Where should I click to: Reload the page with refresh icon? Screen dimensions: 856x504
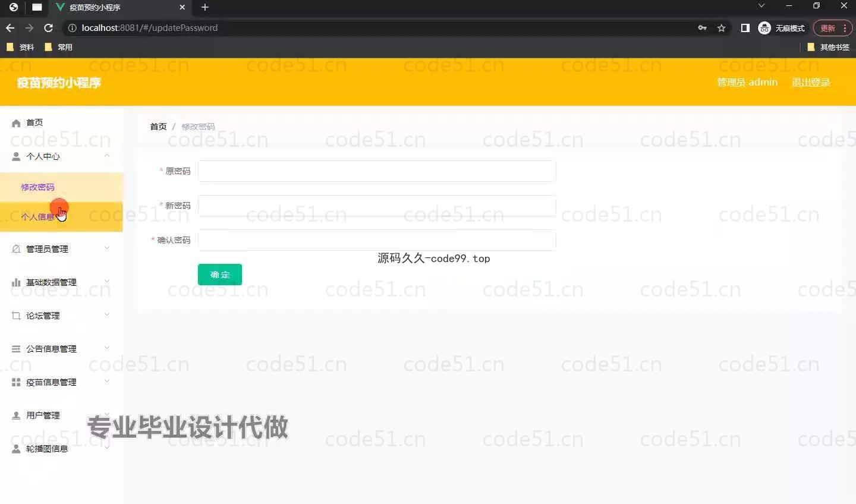[x=49, y=28]
